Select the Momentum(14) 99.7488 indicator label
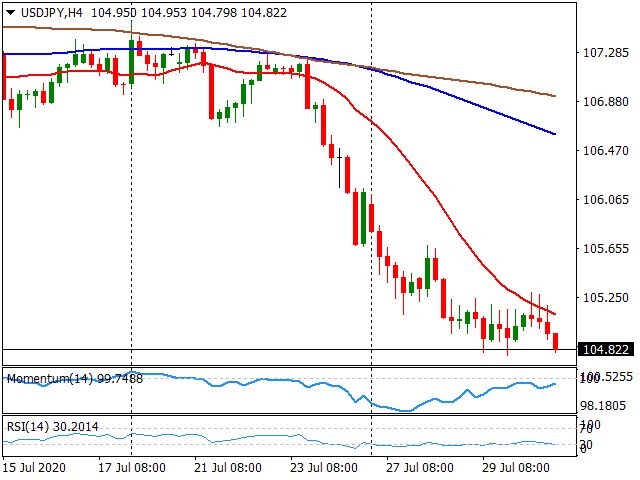This screenshot has height=480, width=640. coord(75,379)
